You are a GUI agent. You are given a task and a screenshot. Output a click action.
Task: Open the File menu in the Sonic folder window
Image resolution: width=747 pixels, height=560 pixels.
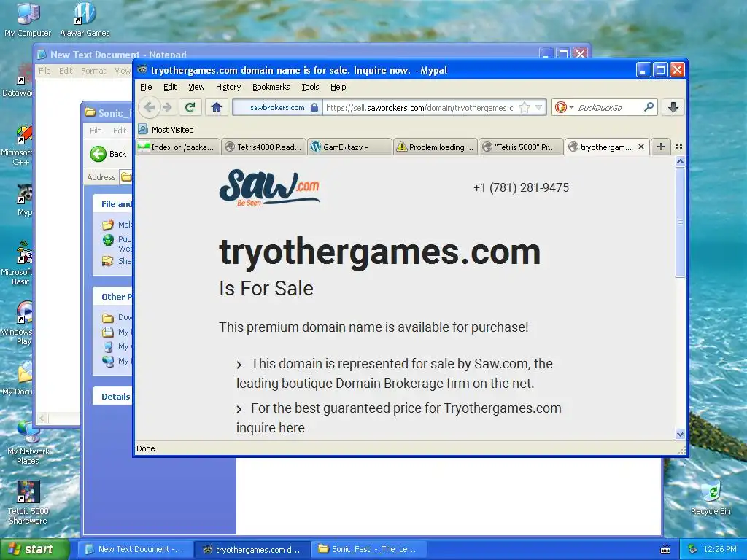[x=96, y=131]
